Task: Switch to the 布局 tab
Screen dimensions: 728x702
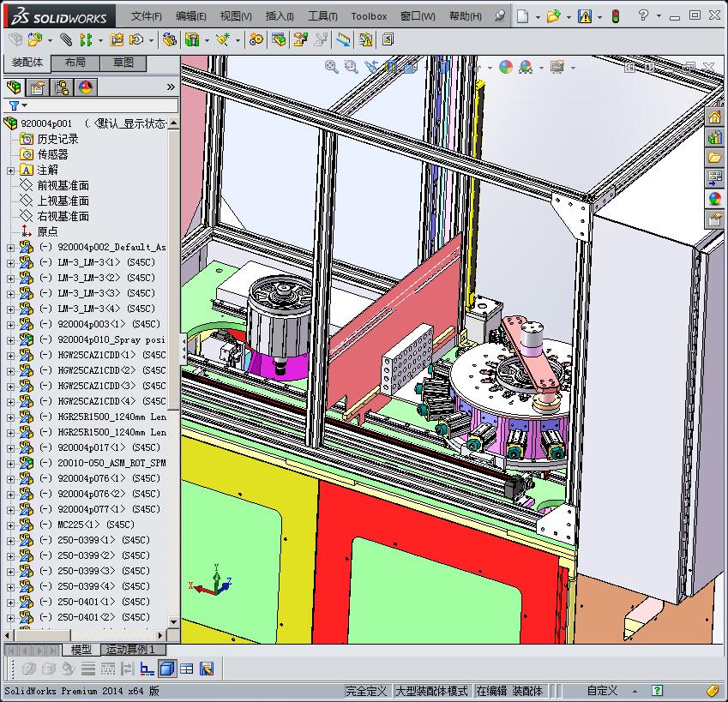Action: [75, 63]
